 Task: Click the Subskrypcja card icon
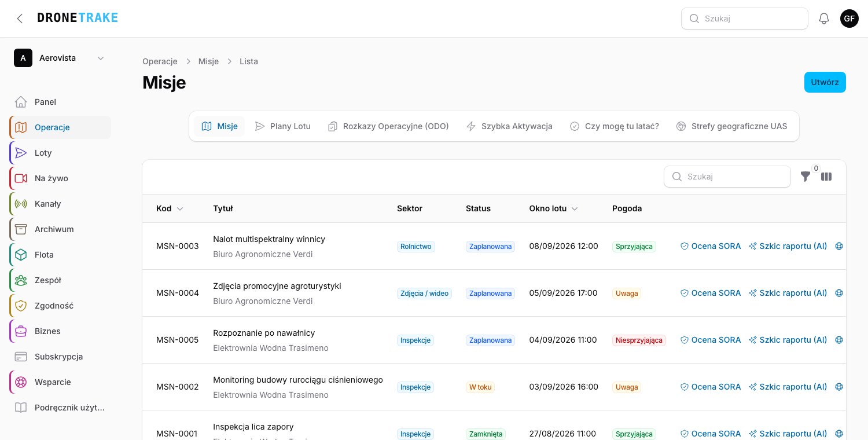tap(21, 357)
